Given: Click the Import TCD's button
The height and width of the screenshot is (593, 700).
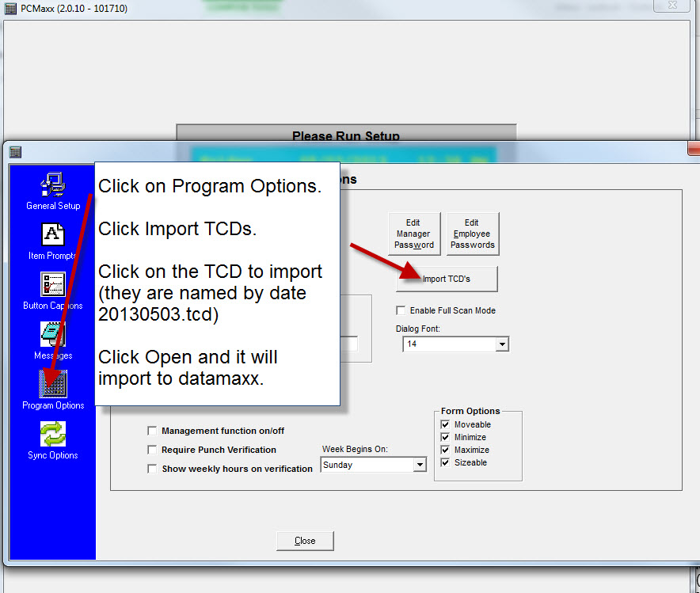Looking at the screenshot, I should (x=447, y=279).
